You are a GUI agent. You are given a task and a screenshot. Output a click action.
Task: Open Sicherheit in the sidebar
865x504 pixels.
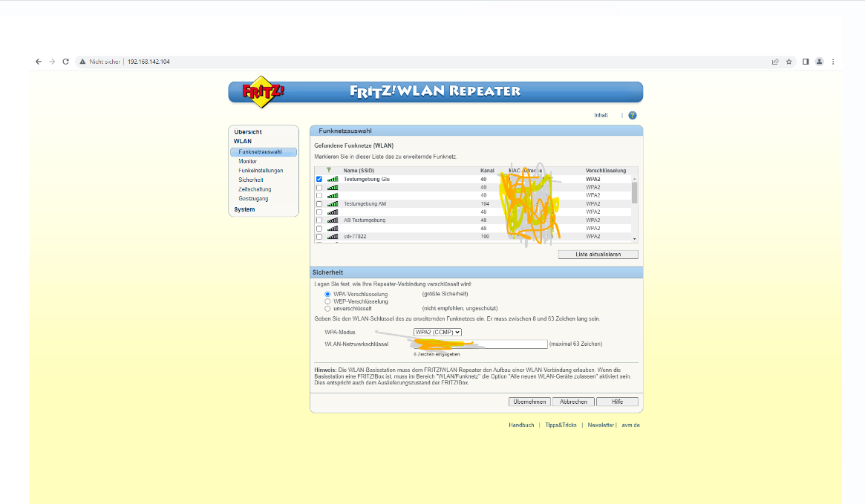[250, 180]
